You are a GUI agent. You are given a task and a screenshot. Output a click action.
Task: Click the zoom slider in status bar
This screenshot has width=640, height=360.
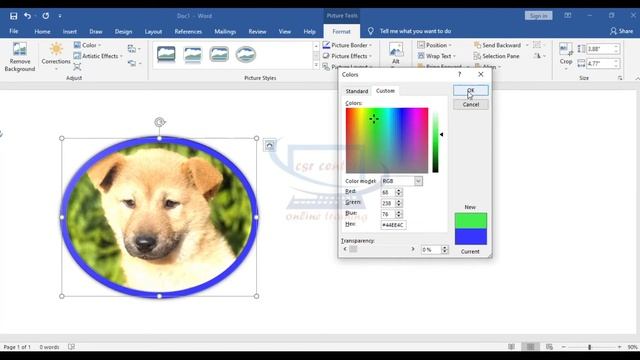click(x=589, y=347)
